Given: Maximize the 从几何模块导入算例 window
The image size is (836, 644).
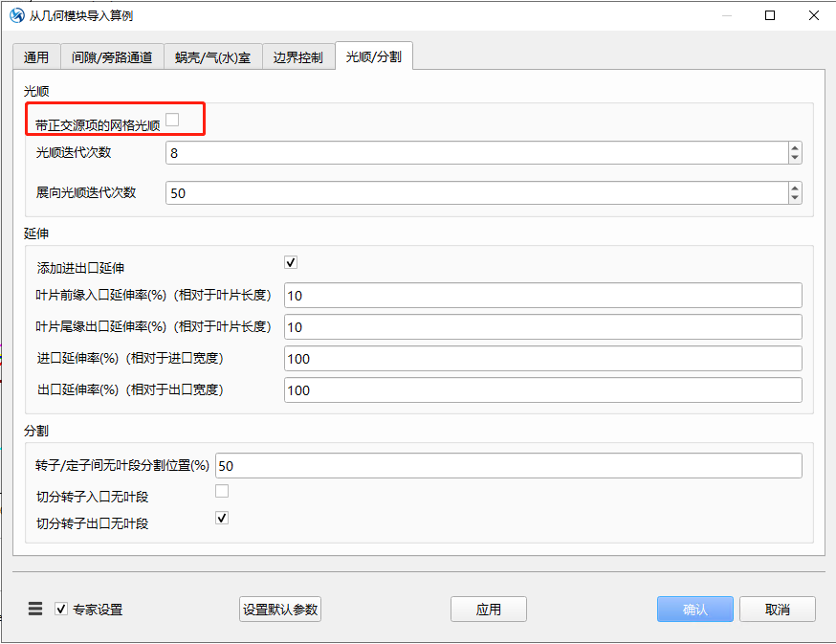Looking at the screenshot, I should pos(770,15).
